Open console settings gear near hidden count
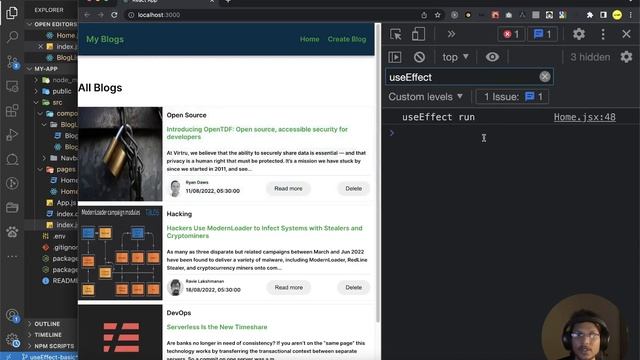The image size is (640, 360). coord(626,57)
